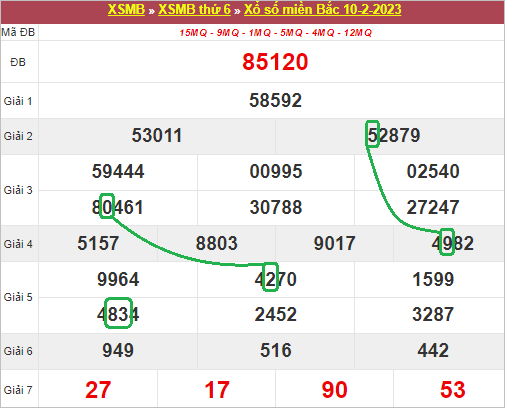
Task: Click the Giải 4 number 8803
Action: tap(216, 243)
